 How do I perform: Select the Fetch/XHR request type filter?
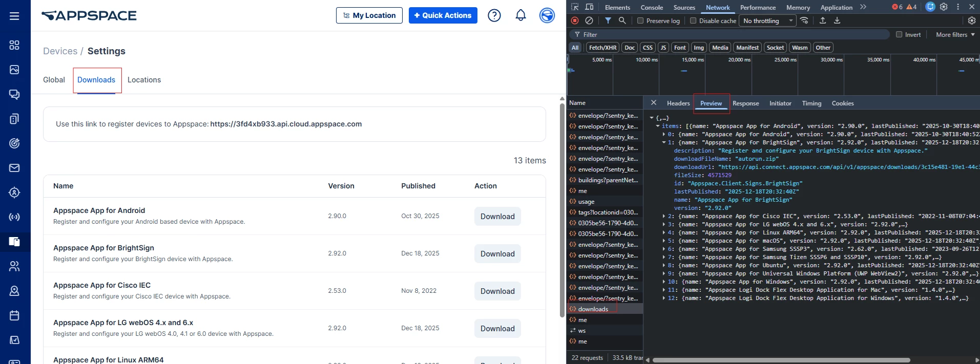[602, 48]
